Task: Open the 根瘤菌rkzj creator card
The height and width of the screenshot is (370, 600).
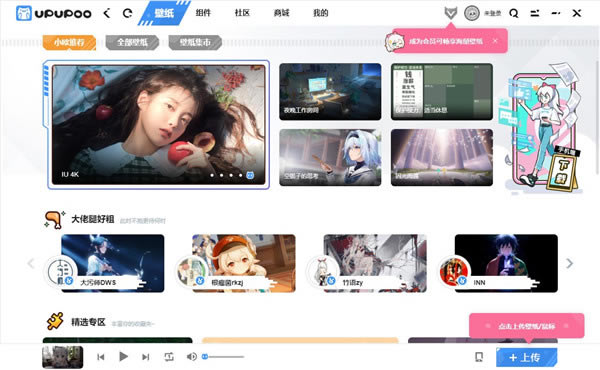Action: (x=244, y=263)
